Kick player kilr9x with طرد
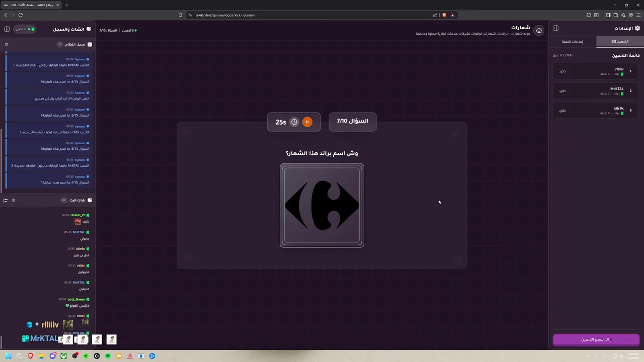This screenshot has height=362, width=644. click(562, 111)
